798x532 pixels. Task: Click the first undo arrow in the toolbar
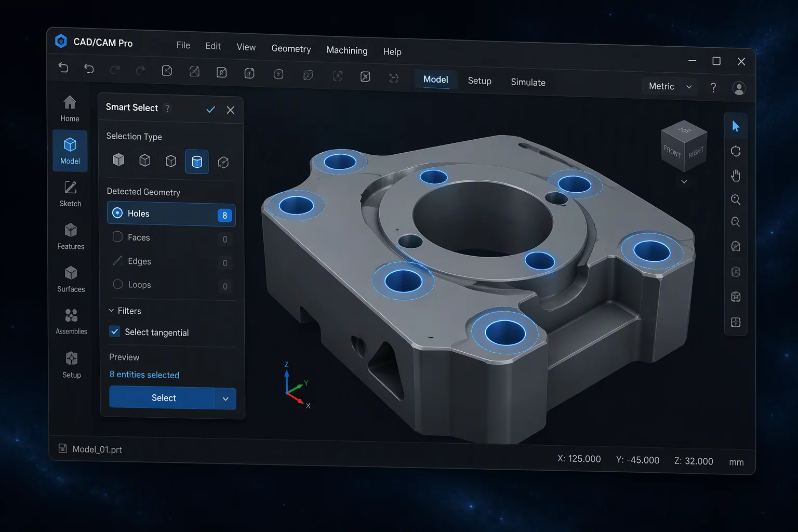tap(63, 68)
